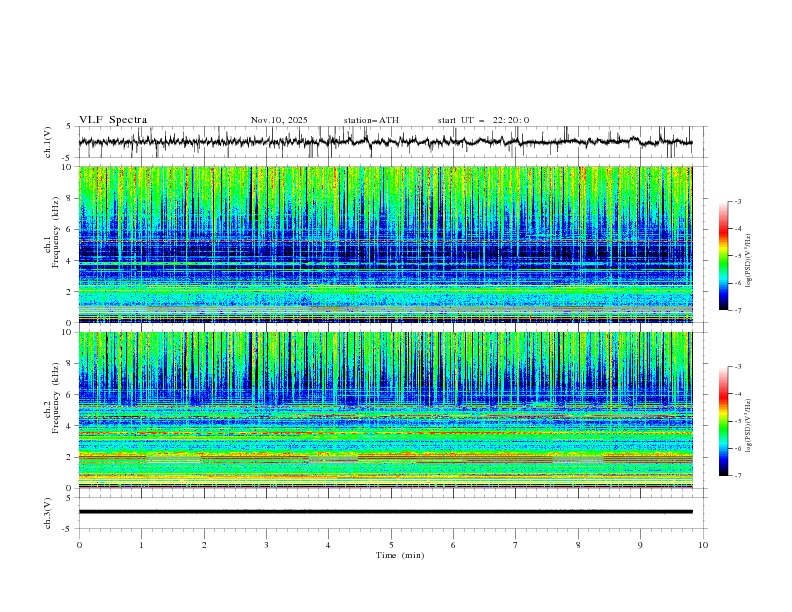
Task: Click the time axis tick label "9"
Action: [x=640, y=545]
